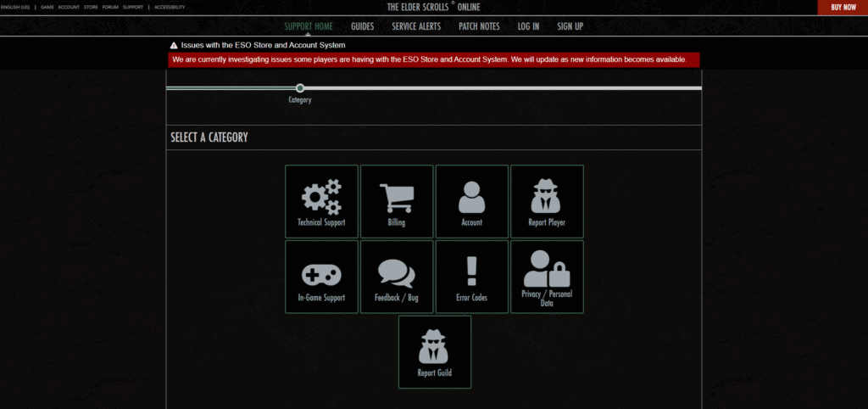This screenshot has width=868, height=409.
Task: Open the Game link in top bar
Action: (47, 7)
